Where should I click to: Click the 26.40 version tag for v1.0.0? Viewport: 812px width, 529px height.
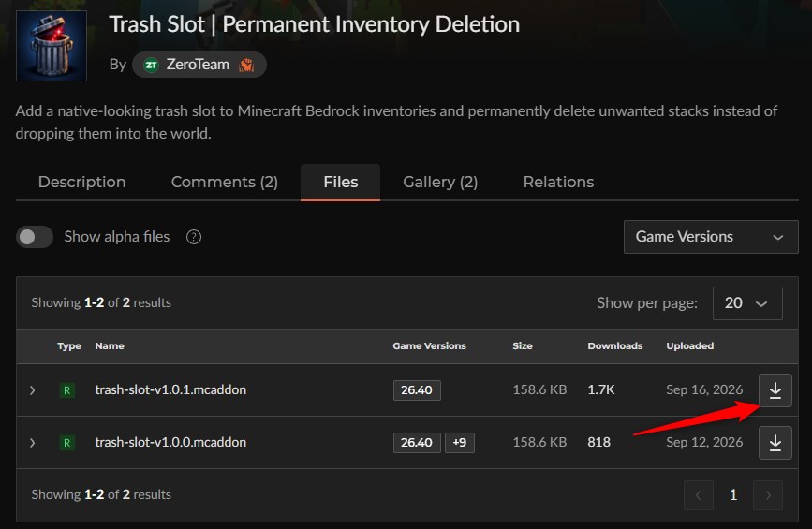click(417, 443)
